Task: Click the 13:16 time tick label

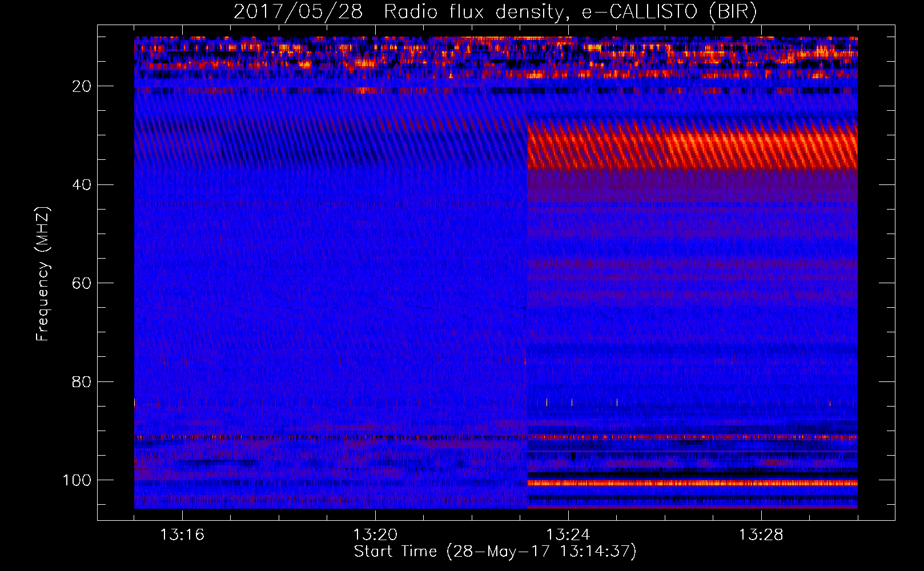Action: [x=182, y=535]
